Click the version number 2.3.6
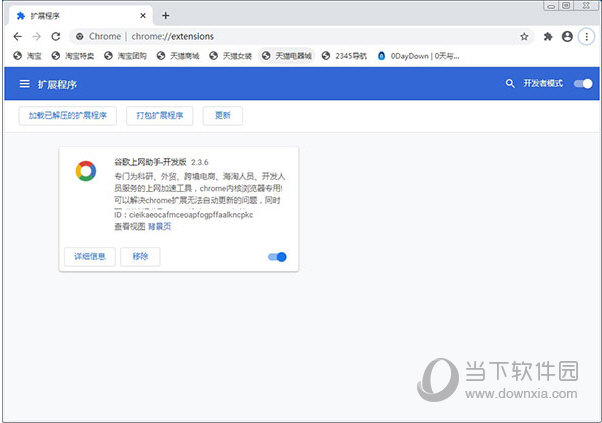 [x=200, y=162]
